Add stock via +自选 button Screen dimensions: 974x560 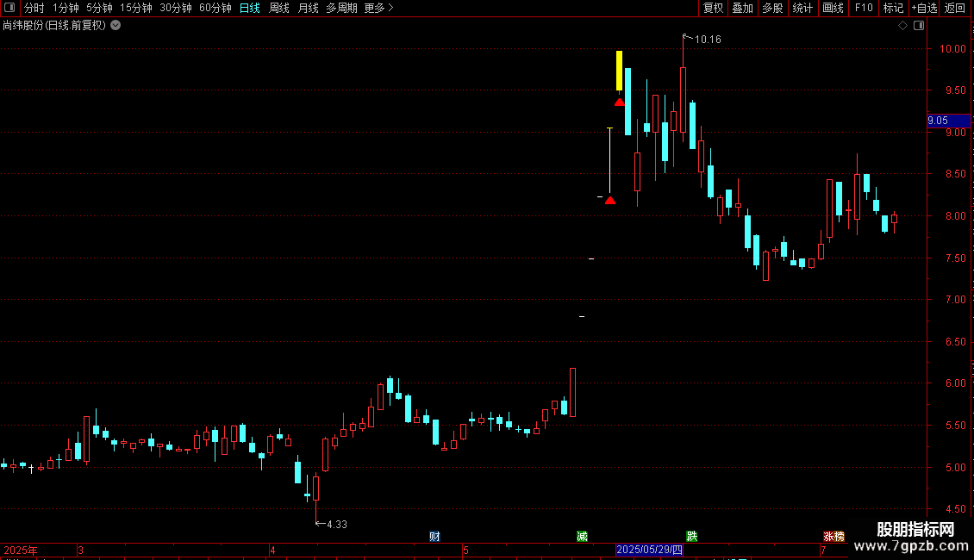pyautogui.click(x=924, y=8)
